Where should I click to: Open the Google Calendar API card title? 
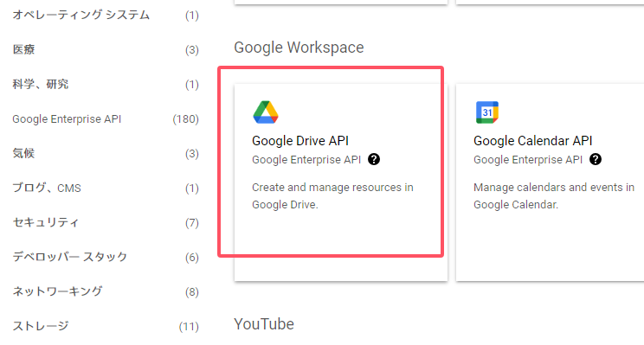pos(532,141)
